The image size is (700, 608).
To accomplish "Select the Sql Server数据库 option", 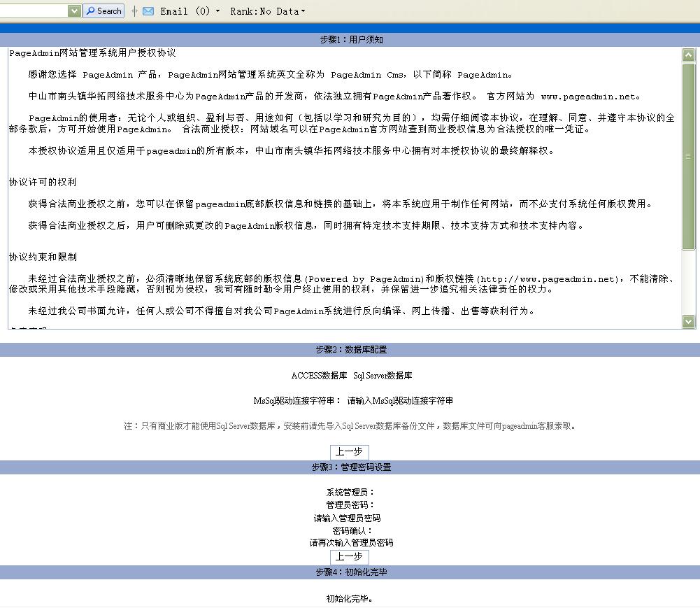I will click(x=383, y=376).
